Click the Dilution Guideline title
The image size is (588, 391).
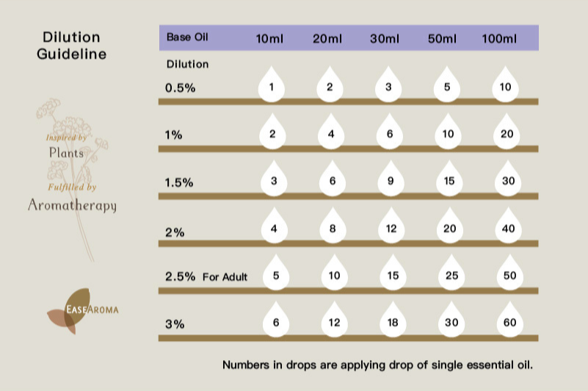point(71,46)
